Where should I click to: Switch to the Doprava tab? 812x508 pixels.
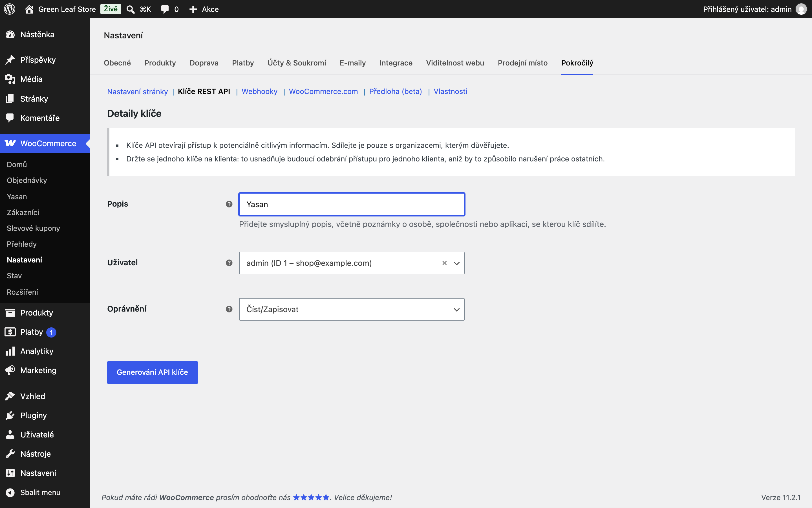coord(204,63)
